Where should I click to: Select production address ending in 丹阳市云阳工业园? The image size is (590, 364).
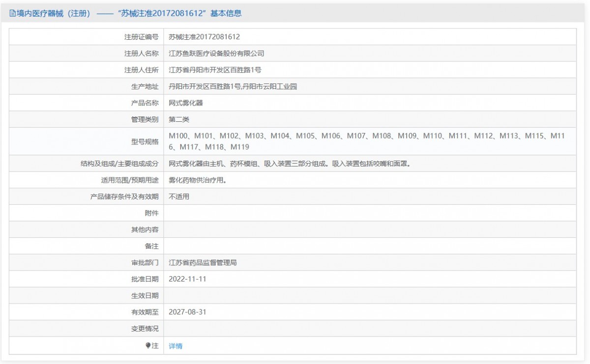(233, 86)
